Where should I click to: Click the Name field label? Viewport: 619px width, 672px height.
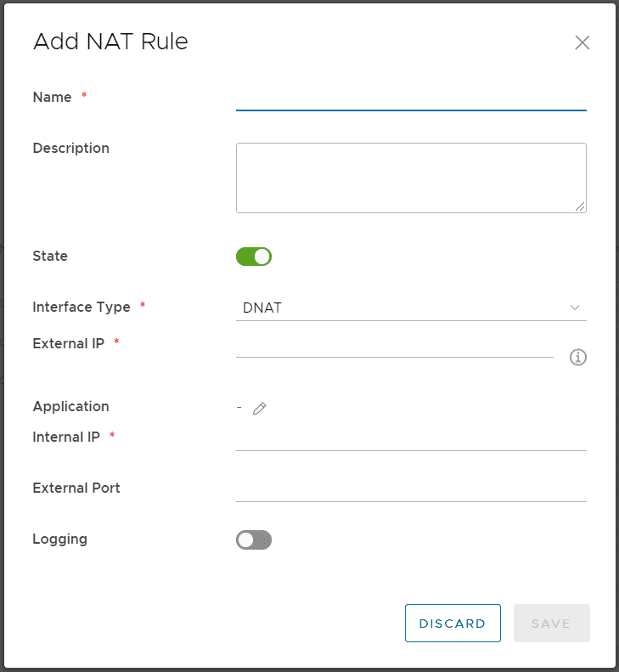(x=53, y=98)
